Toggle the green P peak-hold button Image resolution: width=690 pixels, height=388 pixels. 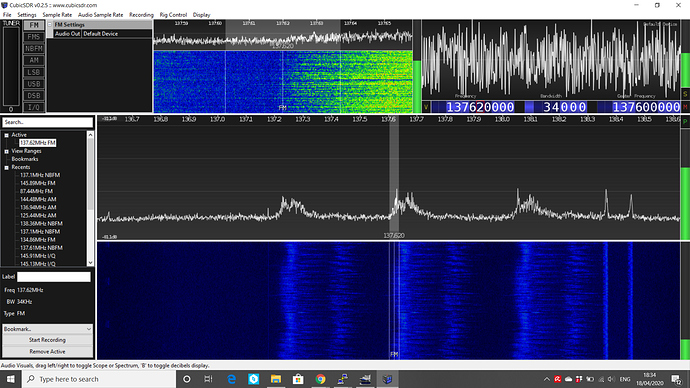pyautogui.click(x=685, y=122)
